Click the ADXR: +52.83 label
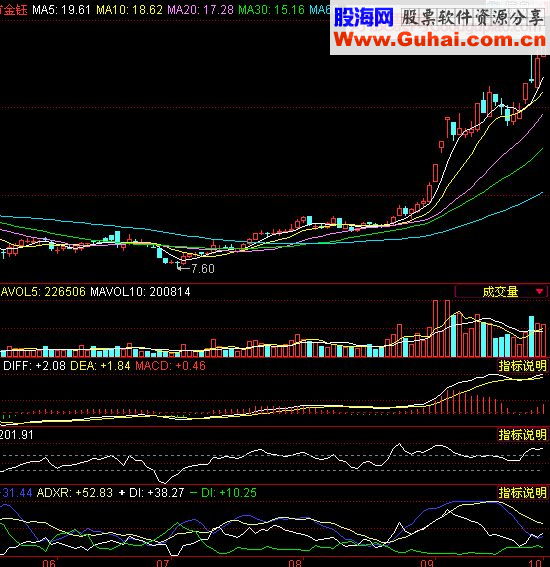 [x=75, y=493]
